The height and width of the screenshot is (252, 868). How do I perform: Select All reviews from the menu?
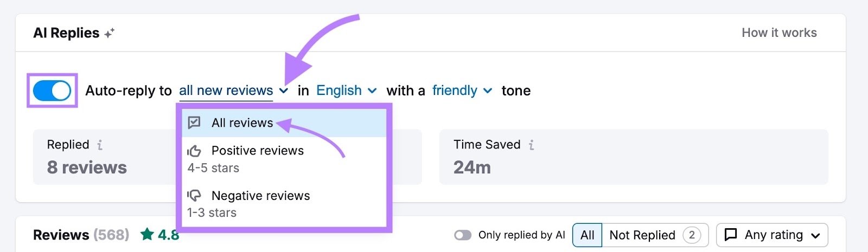pyautogui.click(x=242, y=123)
